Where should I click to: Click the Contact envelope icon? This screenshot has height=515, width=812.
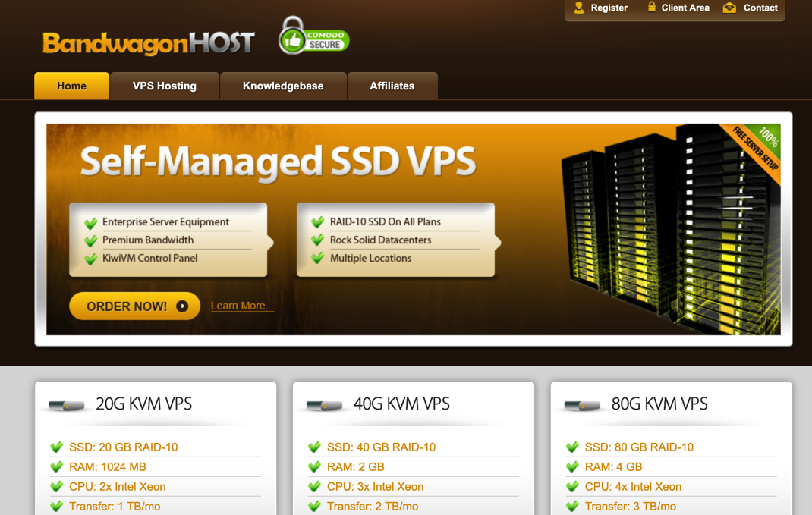tap(729, 8)
